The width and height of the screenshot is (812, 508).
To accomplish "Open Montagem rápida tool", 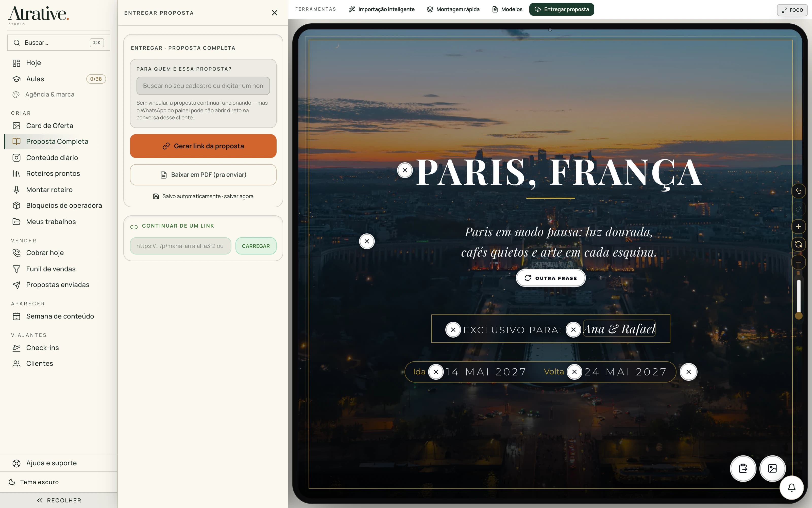I will tap(453, 9).
